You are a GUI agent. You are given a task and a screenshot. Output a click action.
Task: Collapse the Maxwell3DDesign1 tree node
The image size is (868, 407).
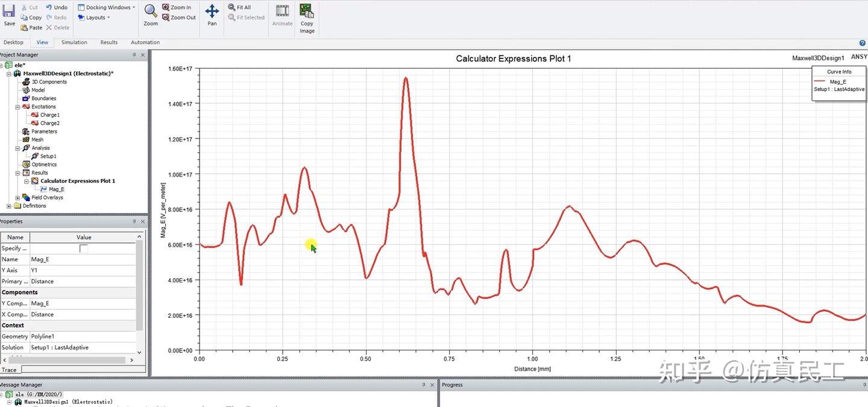(9, 73)
